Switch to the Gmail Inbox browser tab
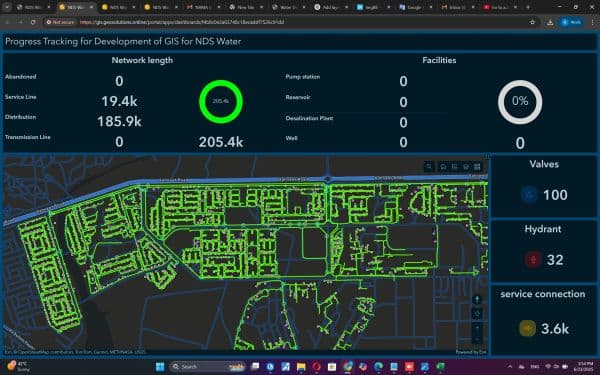Image resolution: width=600 pixels, height=375 pixels. tap(458, 7)
